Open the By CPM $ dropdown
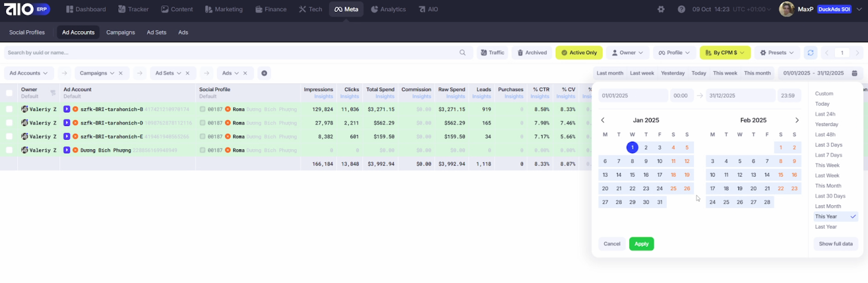Viewport: 868px width, 283px height. click(x=725, y=53)
